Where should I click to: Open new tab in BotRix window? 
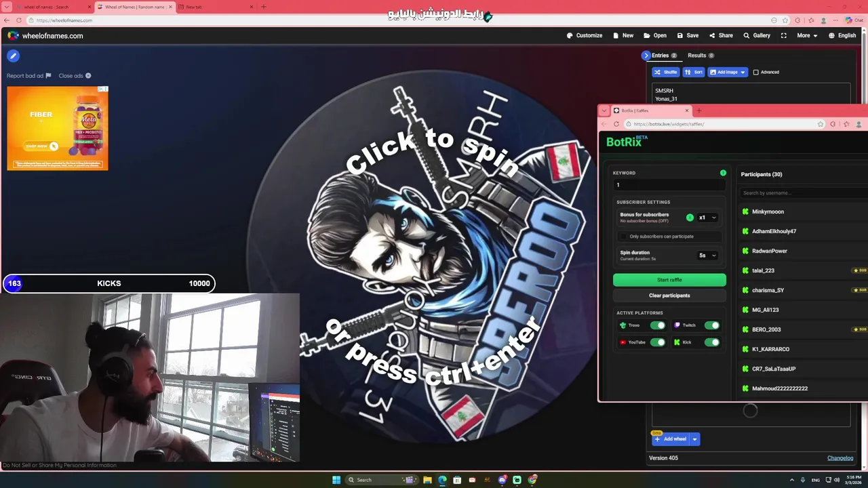699,110
